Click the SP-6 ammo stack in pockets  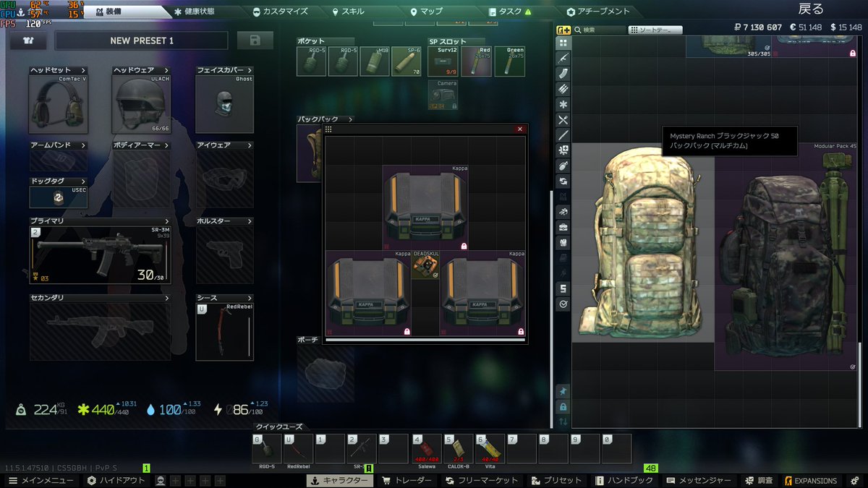coord(407,61)
